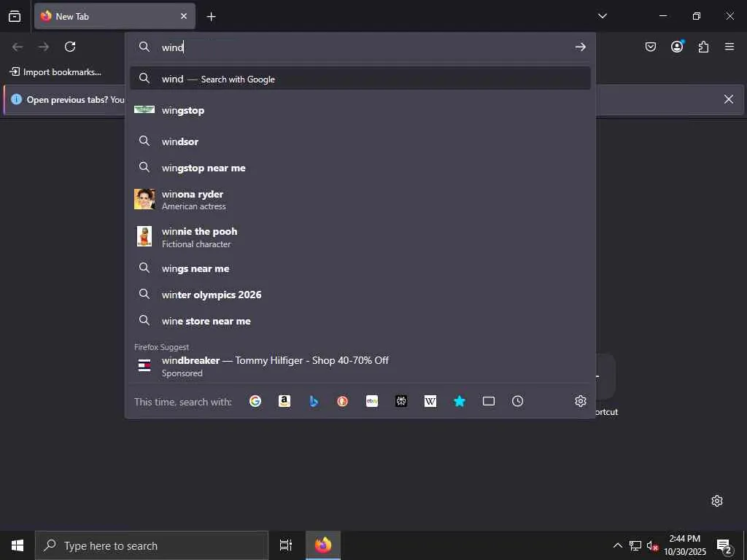Show hidden system tray icons
Screen dimensions: 747x560
[617, 545]
